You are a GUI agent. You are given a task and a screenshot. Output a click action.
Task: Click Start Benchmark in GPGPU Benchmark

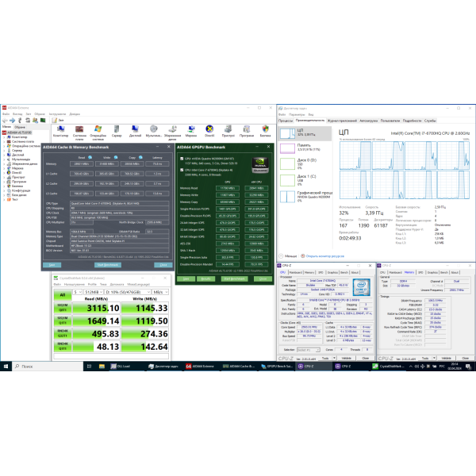click(x=234, y=278)
